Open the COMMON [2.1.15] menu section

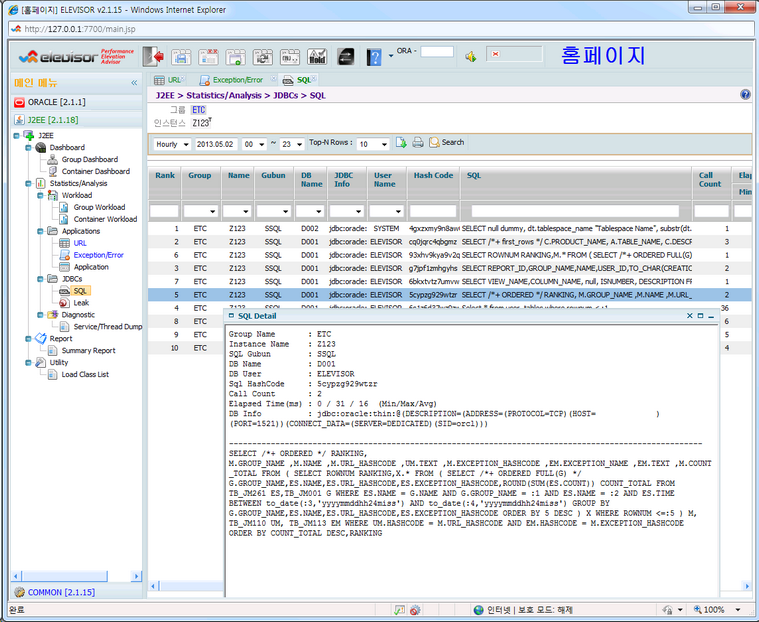[x=76, y=592]
